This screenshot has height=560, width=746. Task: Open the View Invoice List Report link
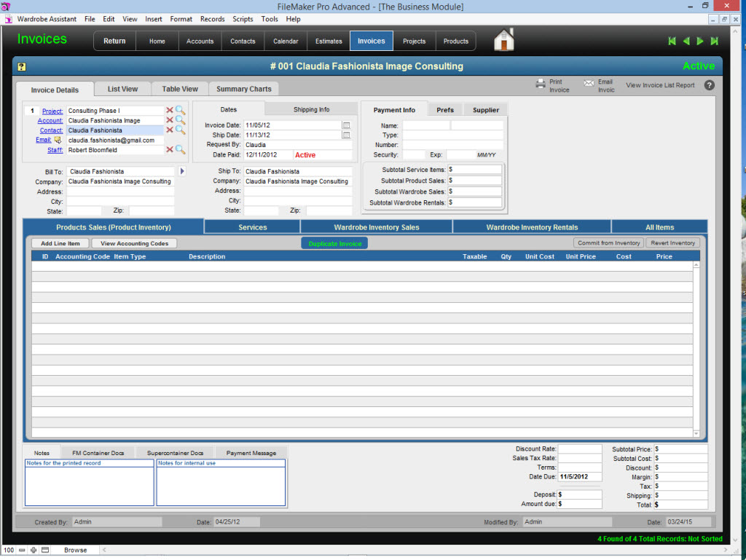tap(660, 85)
